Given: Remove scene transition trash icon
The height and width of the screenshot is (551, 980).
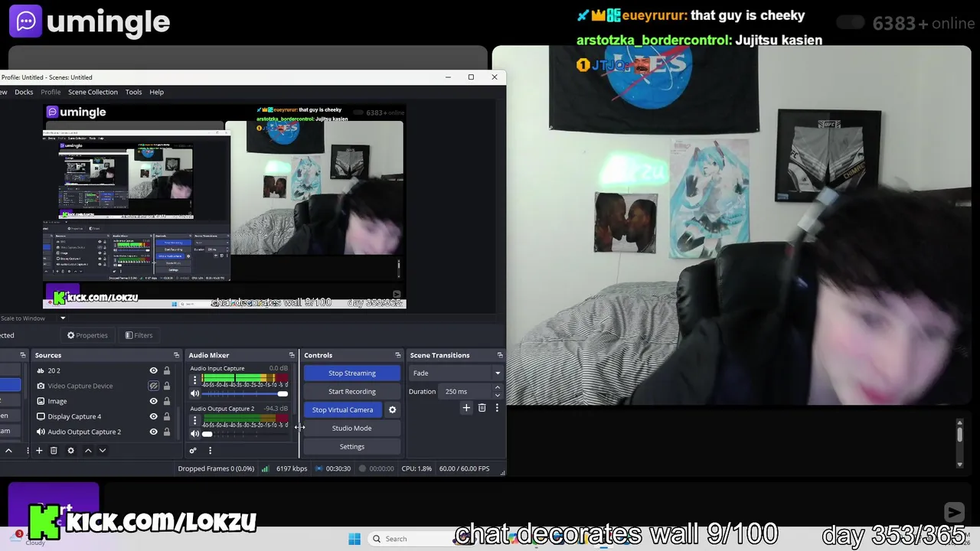Looking at the screenshot, I should click(482, 408).
